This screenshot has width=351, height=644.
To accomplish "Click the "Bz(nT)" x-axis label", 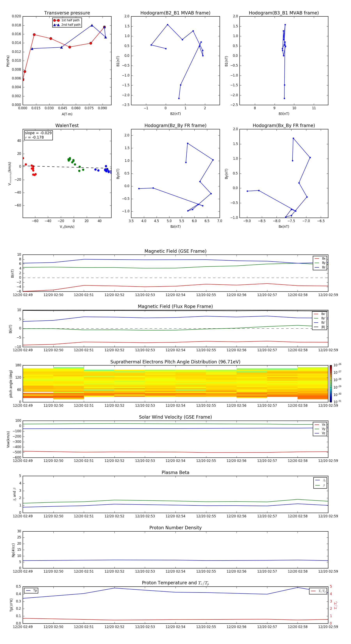I will point(175,227).
